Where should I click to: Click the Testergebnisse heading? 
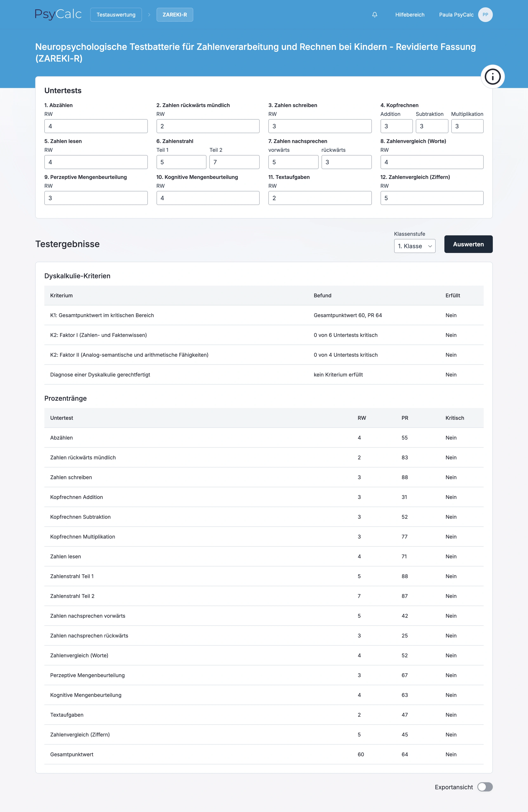(67, 244)
